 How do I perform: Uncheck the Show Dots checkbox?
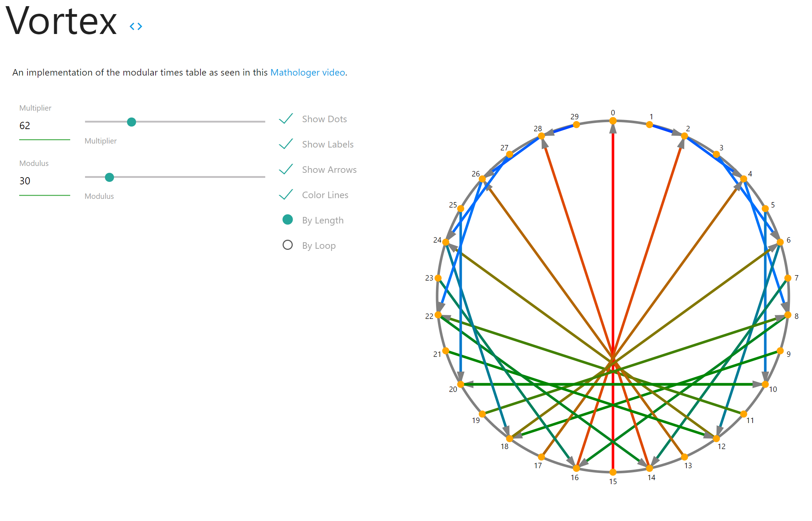coord(286,119)
